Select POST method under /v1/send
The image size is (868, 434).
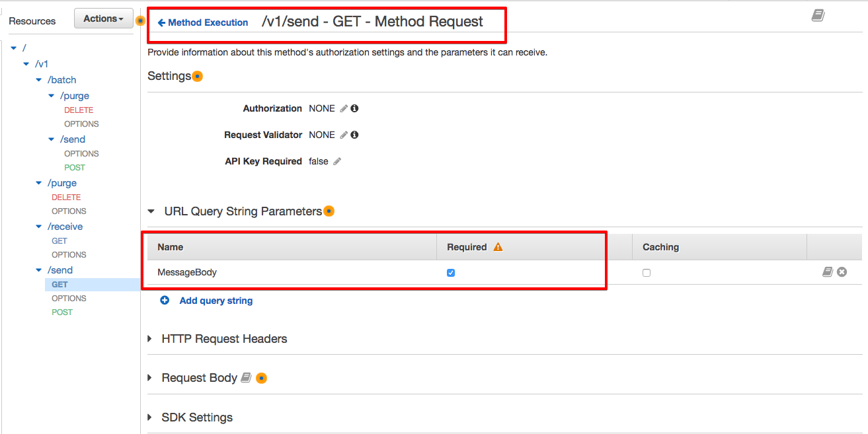click(62, 312)
